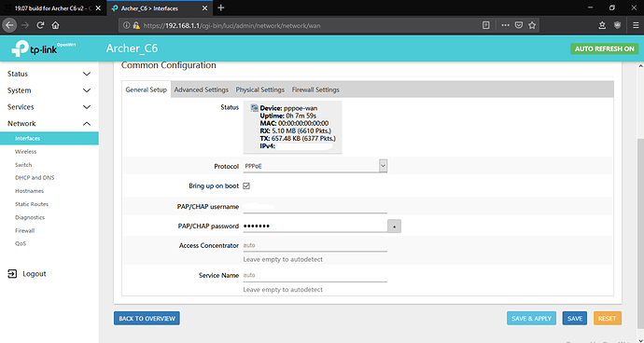Close the 19.07 build for Archer C6 tab

[98, 8]
